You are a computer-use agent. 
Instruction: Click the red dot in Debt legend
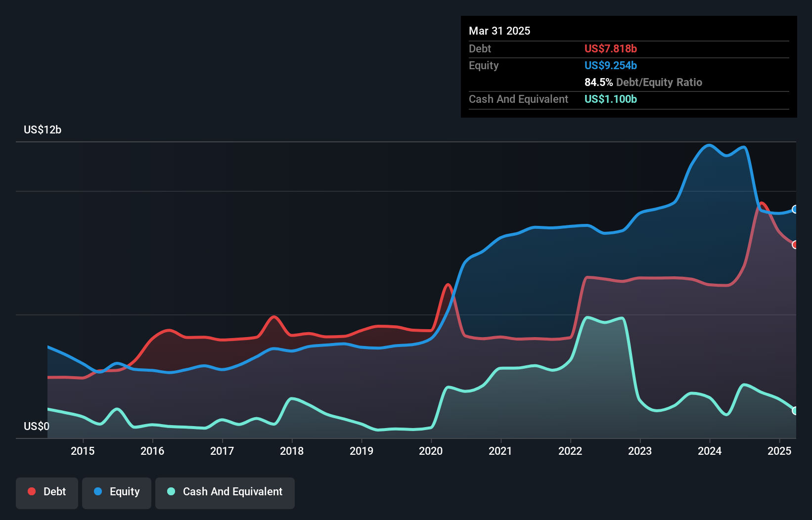(32, 491)
